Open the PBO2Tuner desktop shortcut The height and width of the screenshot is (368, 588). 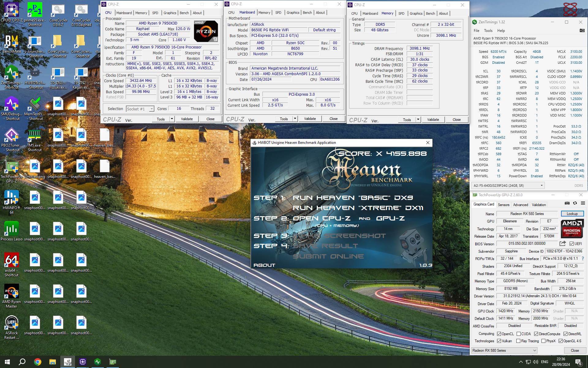coord(12,140)
